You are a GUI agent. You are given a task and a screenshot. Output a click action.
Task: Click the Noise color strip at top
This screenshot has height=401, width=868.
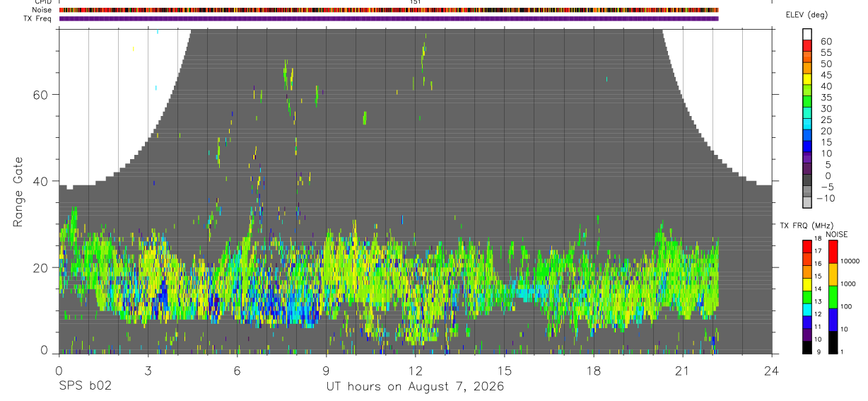[389, 10]
